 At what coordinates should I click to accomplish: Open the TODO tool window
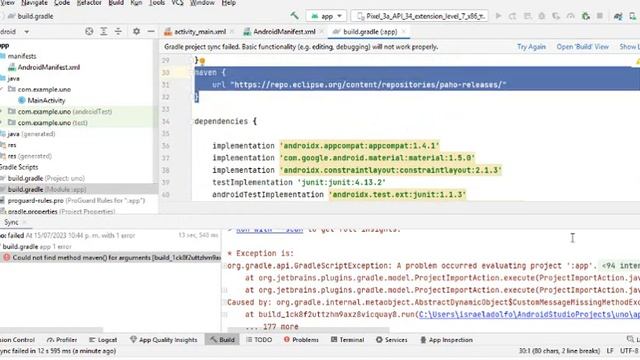click(259, 340)
